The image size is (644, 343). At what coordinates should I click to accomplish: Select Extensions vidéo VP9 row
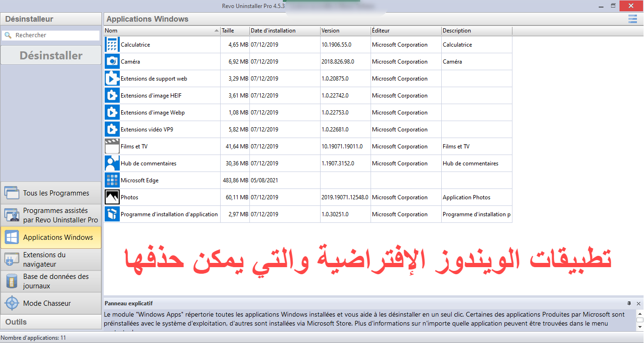(x=308, y=130)
